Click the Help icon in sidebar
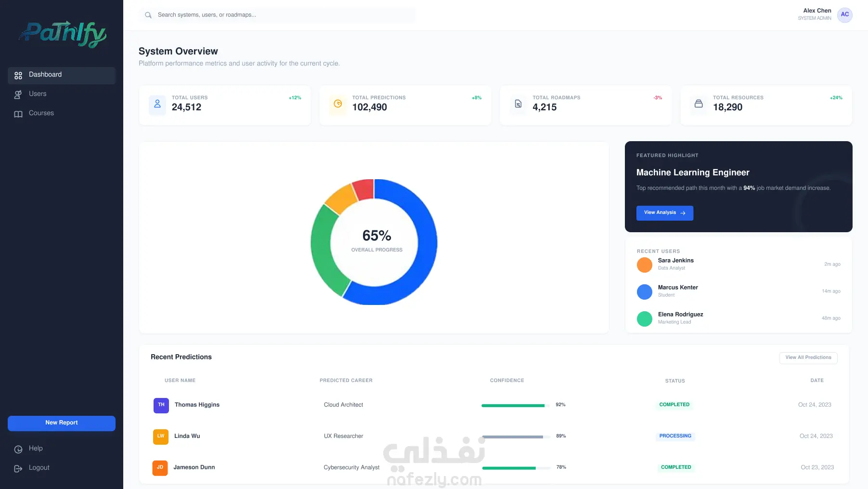The width and height of the screenshot is (868, 489). coord(18,449)
